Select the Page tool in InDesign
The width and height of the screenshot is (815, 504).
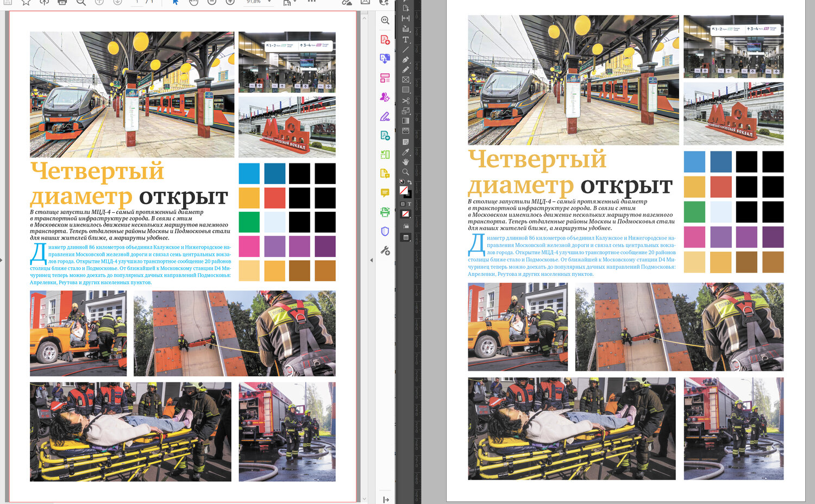pyautogui.click(x=405, y=8)
